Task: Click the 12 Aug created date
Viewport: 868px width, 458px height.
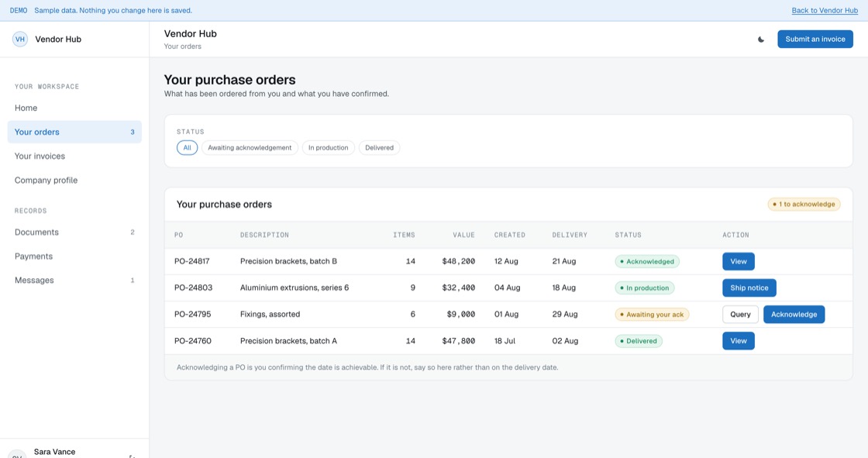Action: tap(506, 261)
